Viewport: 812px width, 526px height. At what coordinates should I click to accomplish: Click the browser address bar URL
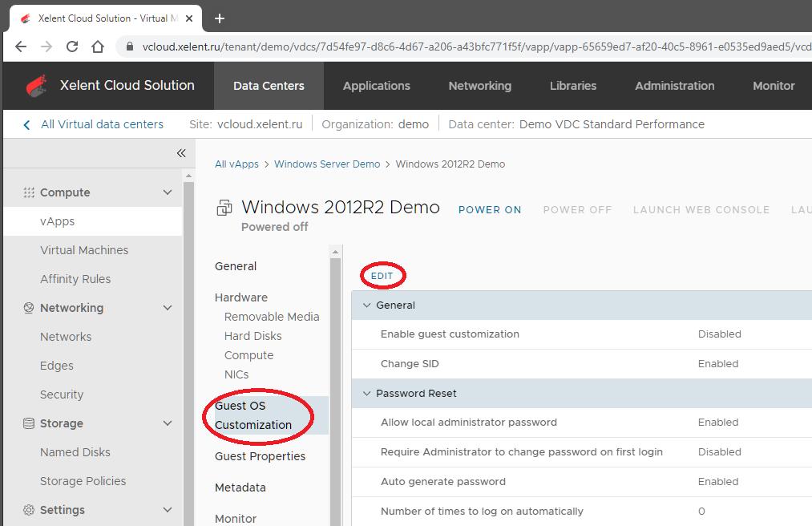476,47
